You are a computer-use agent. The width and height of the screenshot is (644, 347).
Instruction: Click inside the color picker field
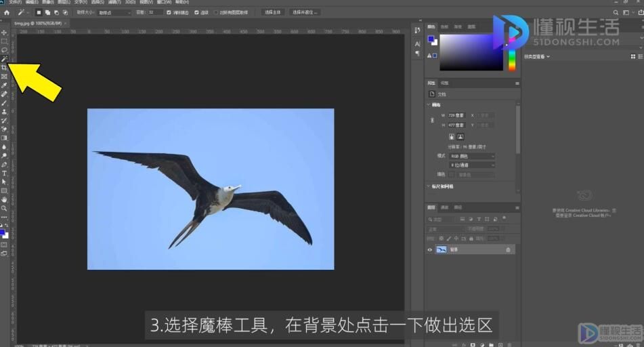click(471, 52)
